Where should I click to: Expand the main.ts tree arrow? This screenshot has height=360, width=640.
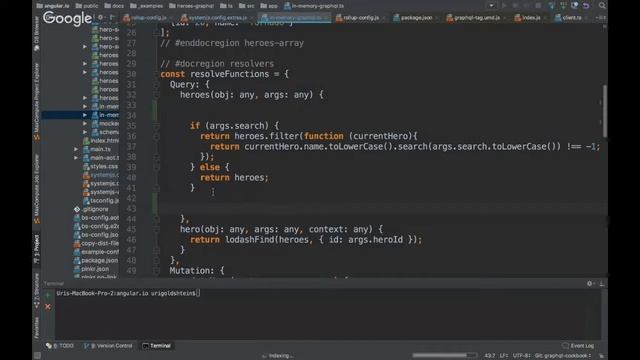tap(76, 149)
